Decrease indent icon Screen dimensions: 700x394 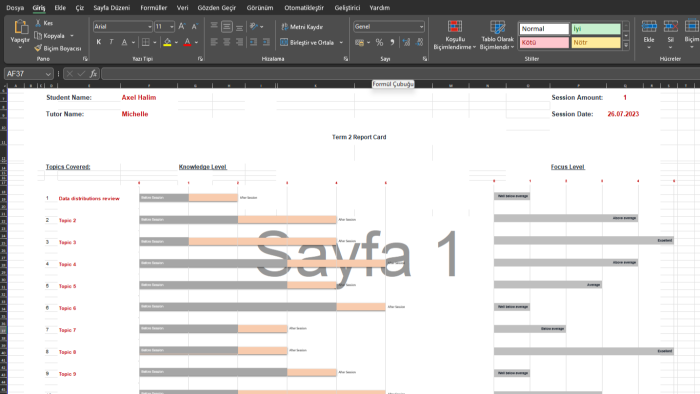(x=254, y=42)
